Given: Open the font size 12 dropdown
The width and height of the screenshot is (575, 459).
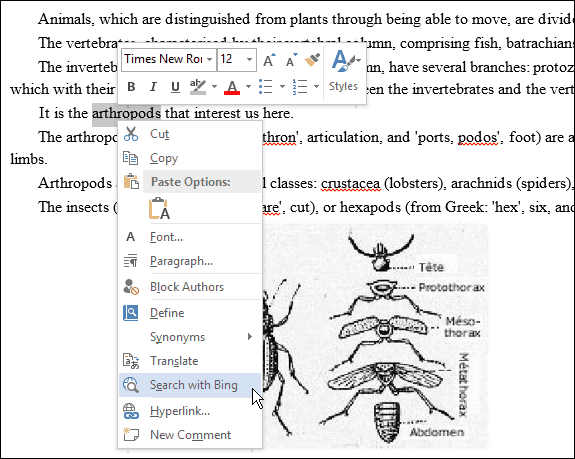Looking at the screenshot, I should tap(237, 59).
